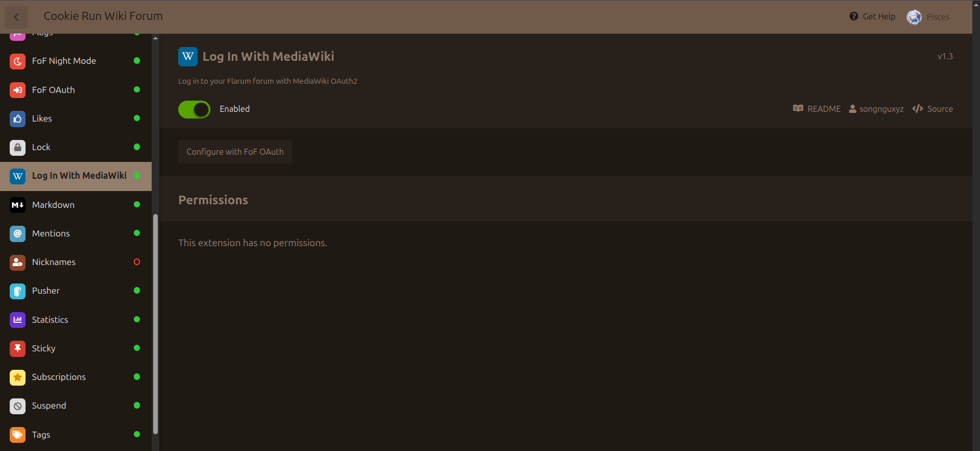Click the Nicknames user icon
Viewport: 980px width, 451px height.
pos(17,262)
